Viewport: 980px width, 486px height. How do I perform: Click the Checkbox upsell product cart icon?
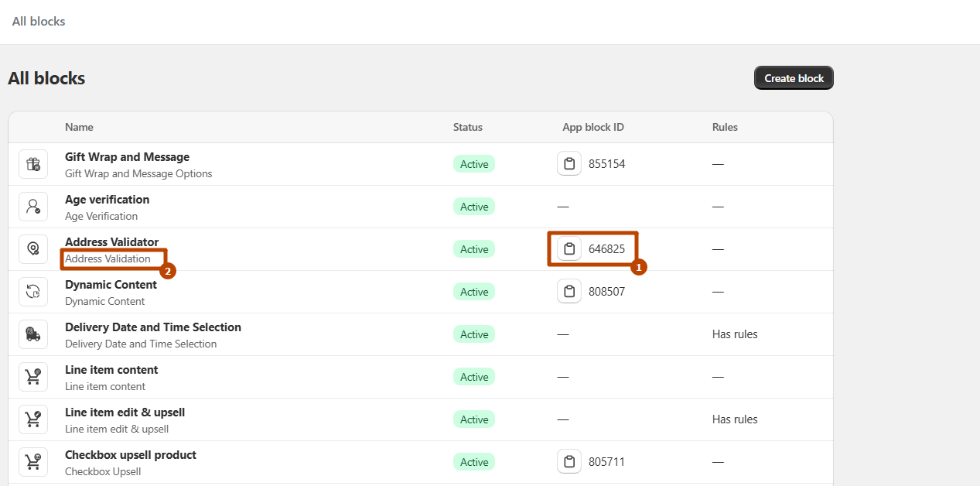(x=33, y=462)
